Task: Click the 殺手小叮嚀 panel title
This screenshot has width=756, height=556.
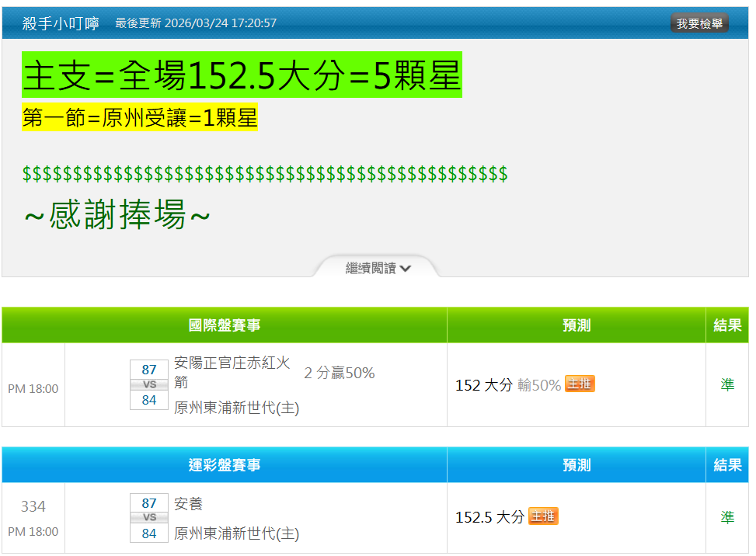Action: (x=61, y=23)
